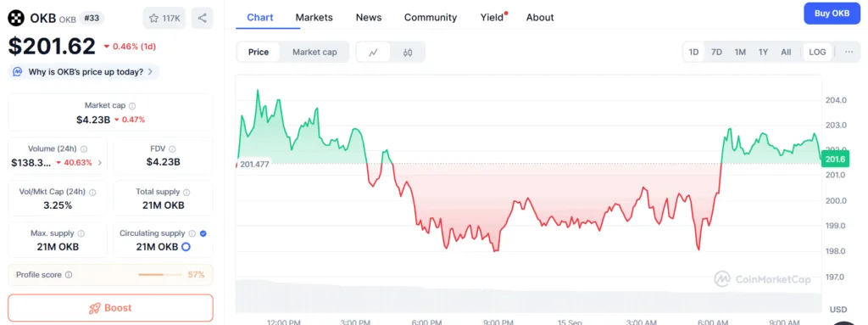868x325 pixels.
Task: Select the Price chart toggle
Action: [259, 52]
